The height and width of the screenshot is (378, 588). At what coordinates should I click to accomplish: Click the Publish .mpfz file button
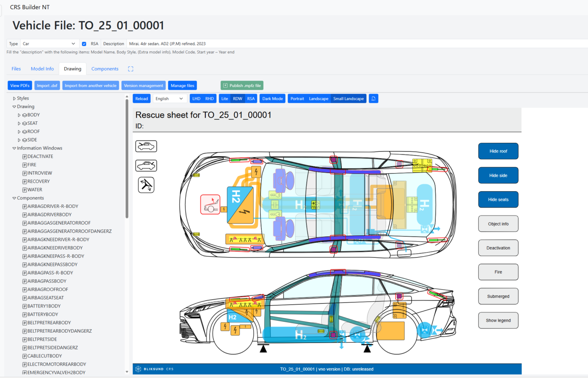point(242,86)
